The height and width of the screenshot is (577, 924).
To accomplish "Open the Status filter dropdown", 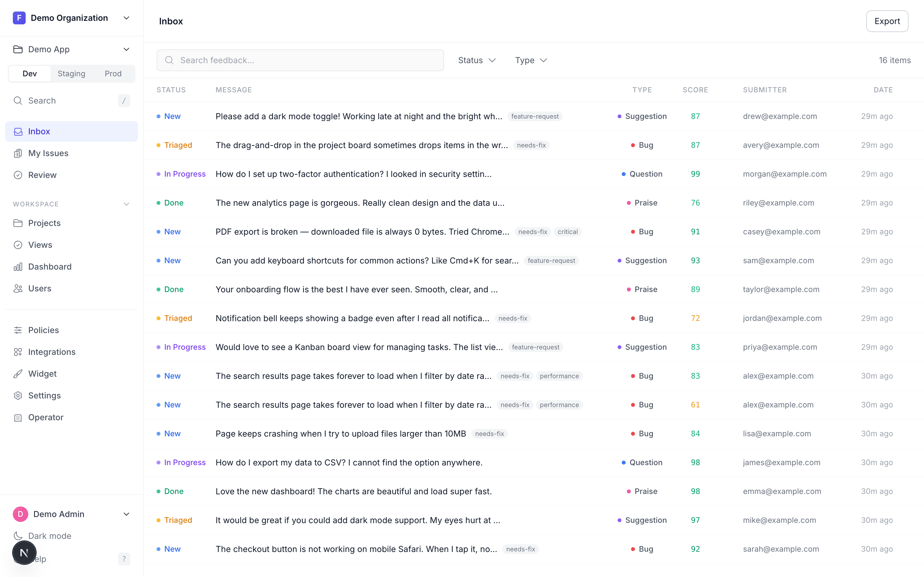I will (476, 60).
